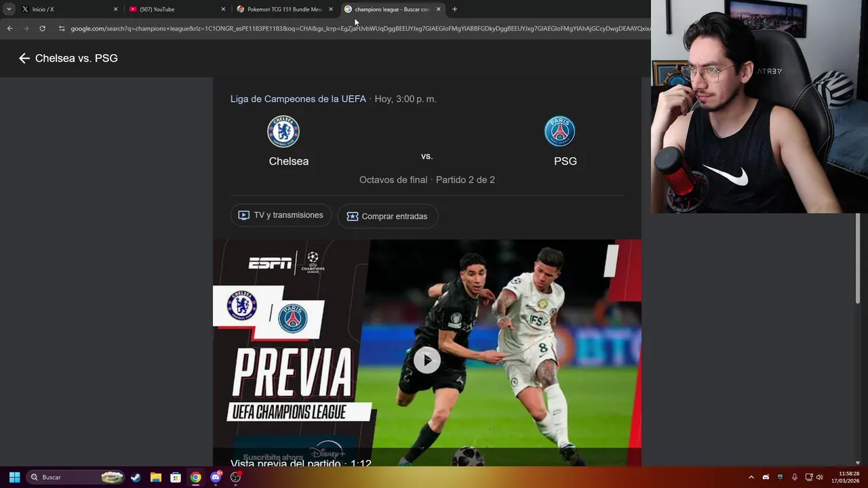
Task: Open the Chelsea team name
Action: [289, 161]
